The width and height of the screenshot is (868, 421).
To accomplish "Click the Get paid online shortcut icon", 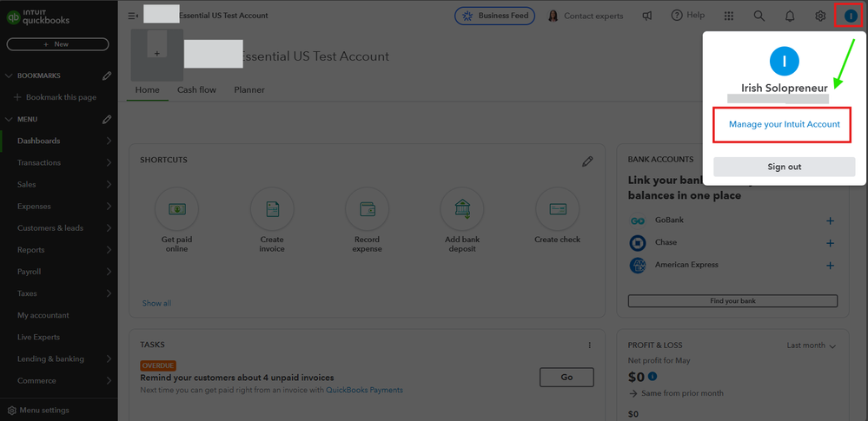I will tap(176, 209).
